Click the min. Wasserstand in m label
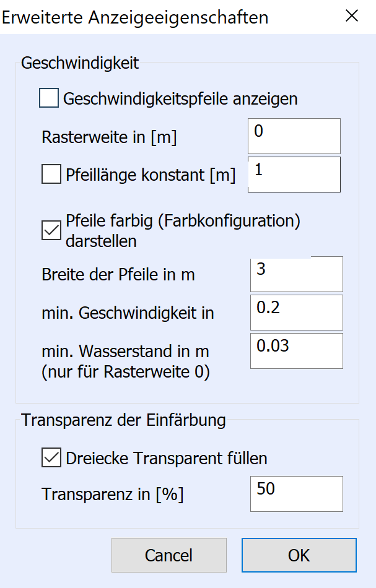The image size is (376, 588). 125,352
